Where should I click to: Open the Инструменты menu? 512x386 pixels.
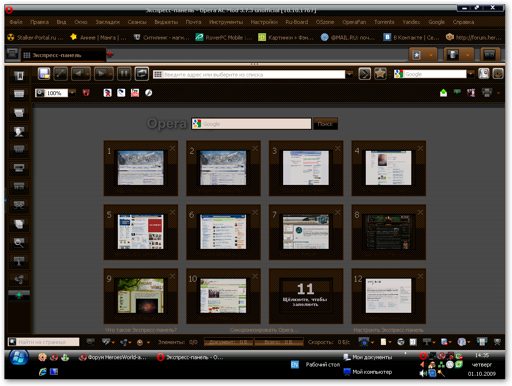[226, 22]
